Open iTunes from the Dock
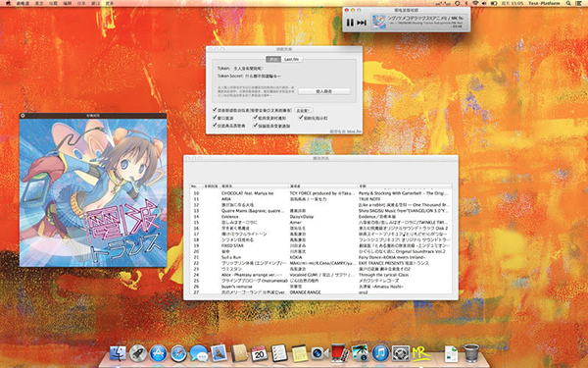Image resolution: width=588 pixels, height=368 pixels. [380, 353]
